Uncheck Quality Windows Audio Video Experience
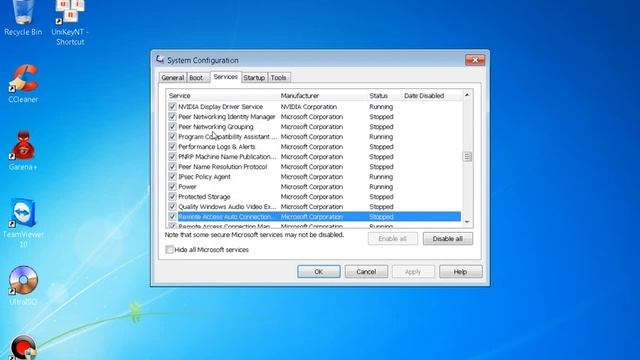This screenshot has width=640, height=360. pyautogui.click(x=172, y=207)
